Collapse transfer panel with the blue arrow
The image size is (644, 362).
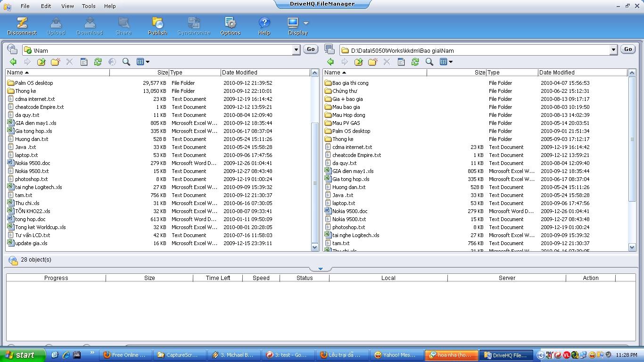[x=321, y=269]
